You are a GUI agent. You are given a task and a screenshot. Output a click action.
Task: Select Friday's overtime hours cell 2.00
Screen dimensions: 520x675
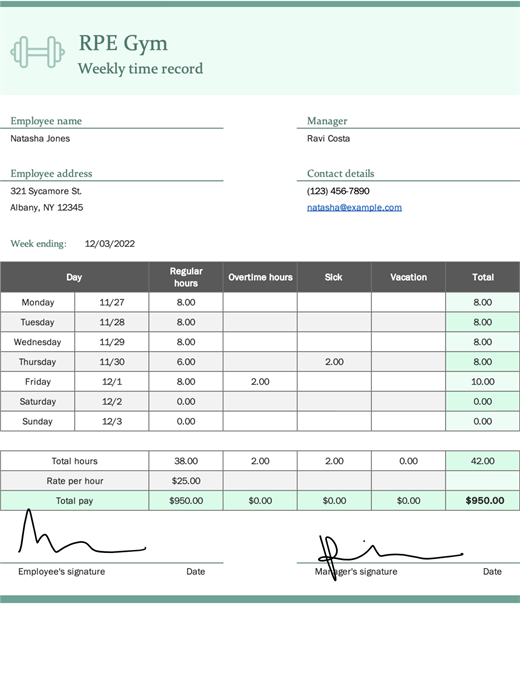coord(260,382)
